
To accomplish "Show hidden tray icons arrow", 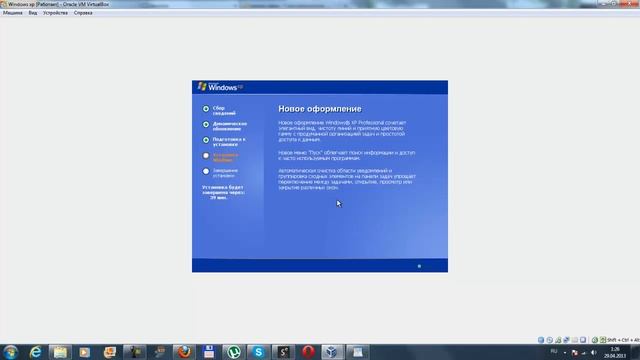I will (565, 353).
